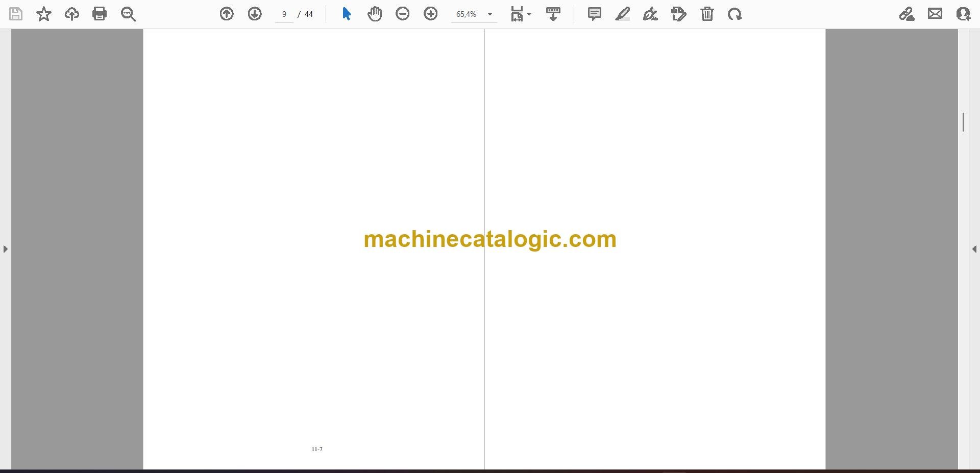Viewport: 980px width, 473px height.
Task: Print the document
Action: (100, 14)
